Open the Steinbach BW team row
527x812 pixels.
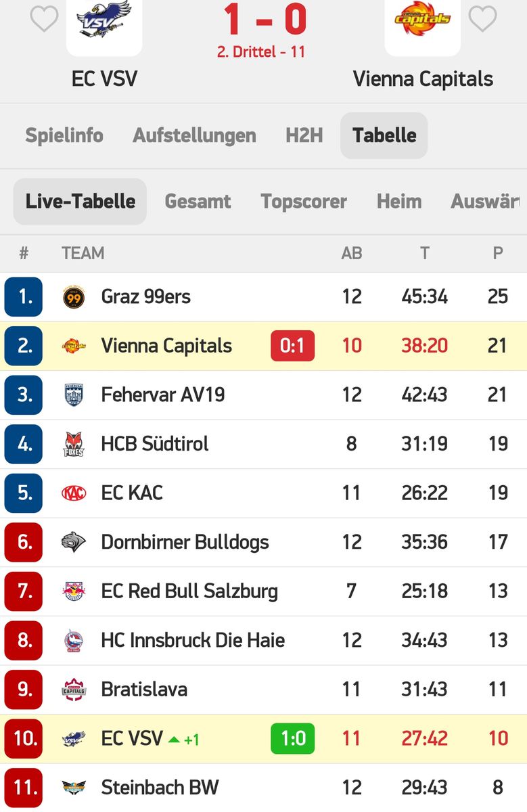pyautogui.click(x=160, y=788)
